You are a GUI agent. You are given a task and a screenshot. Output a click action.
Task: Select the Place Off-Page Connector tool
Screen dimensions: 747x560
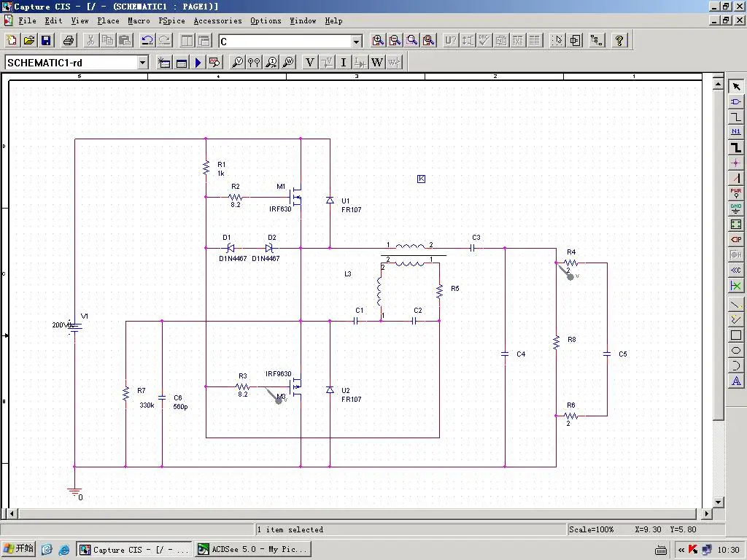point(736,270)
